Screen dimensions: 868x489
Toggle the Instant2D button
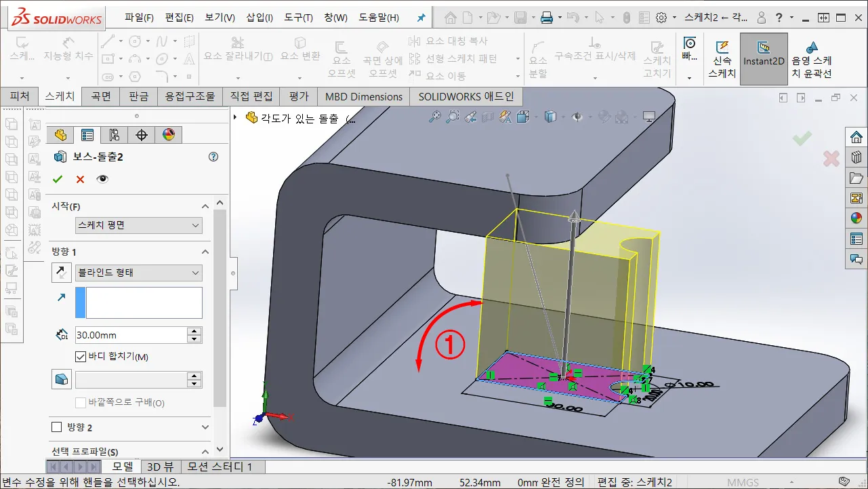click(x=764, y=59)
